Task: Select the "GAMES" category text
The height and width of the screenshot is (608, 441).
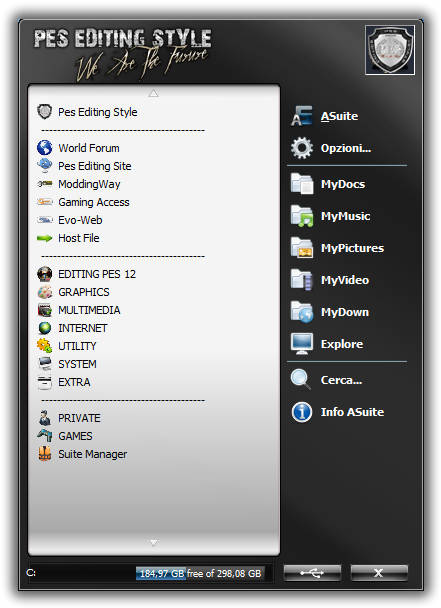Action: tap(75, 436)
